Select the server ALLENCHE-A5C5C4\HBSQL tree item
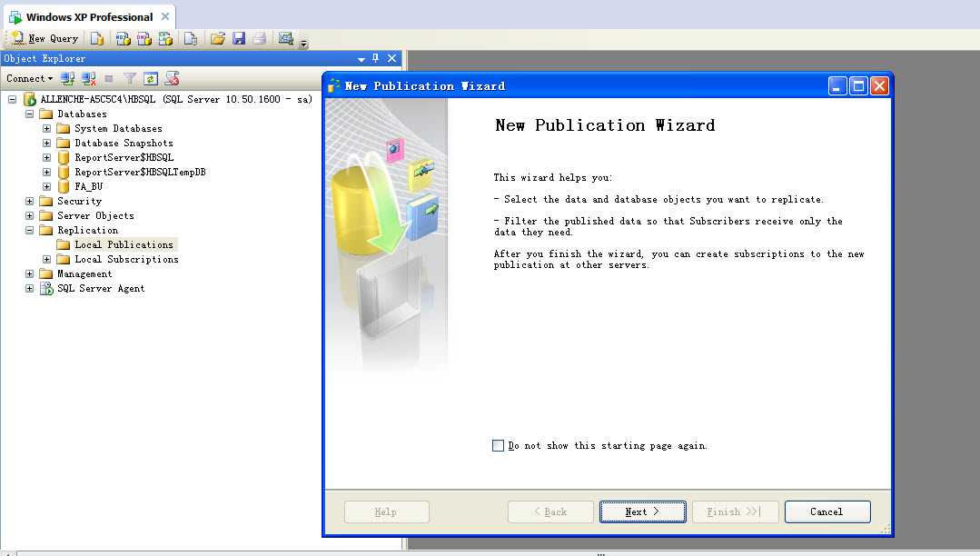980x556 pixels. click(176, 99)
